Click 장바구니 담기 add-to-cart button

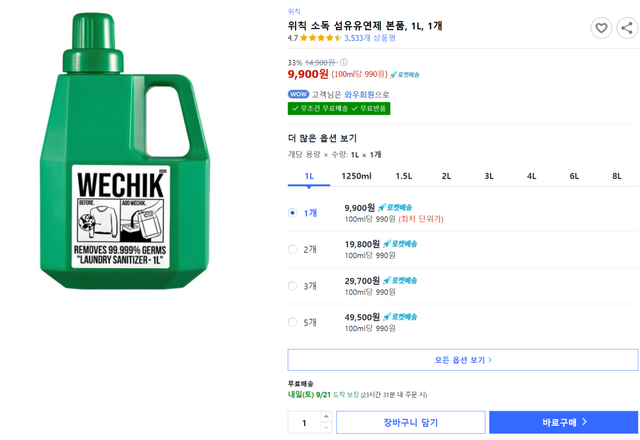410,422
